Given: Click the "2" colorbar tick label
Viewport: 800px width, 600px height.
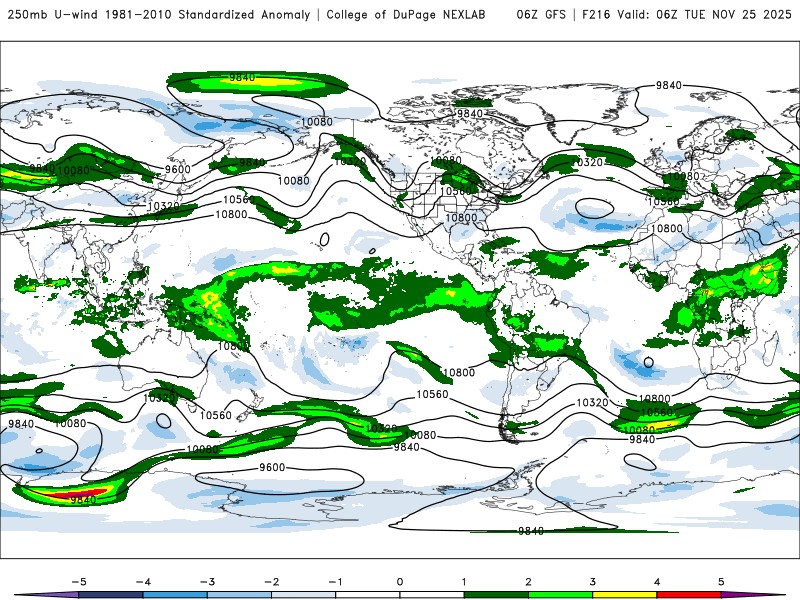Looking at the screenshot, I should pyautogui.click(x=529, y=582).
